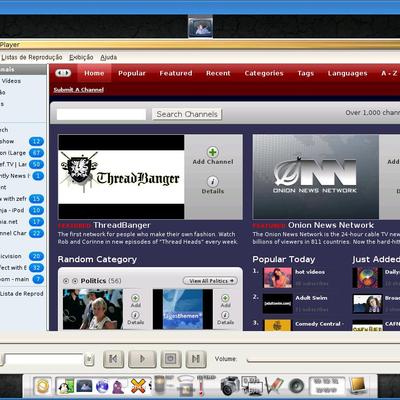Open the Languages tab
The width and height of the screenshot is (400, 400).
[347, 73]
